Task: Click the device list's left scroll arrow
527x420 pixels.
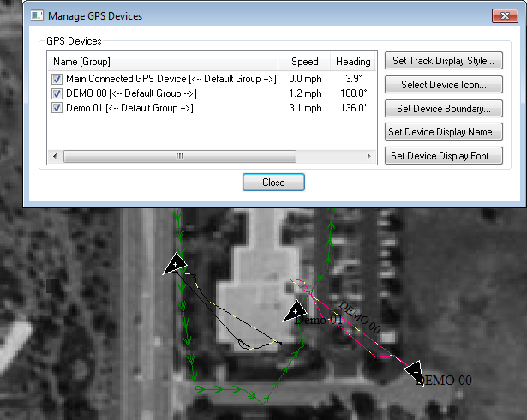Action: 56,157
